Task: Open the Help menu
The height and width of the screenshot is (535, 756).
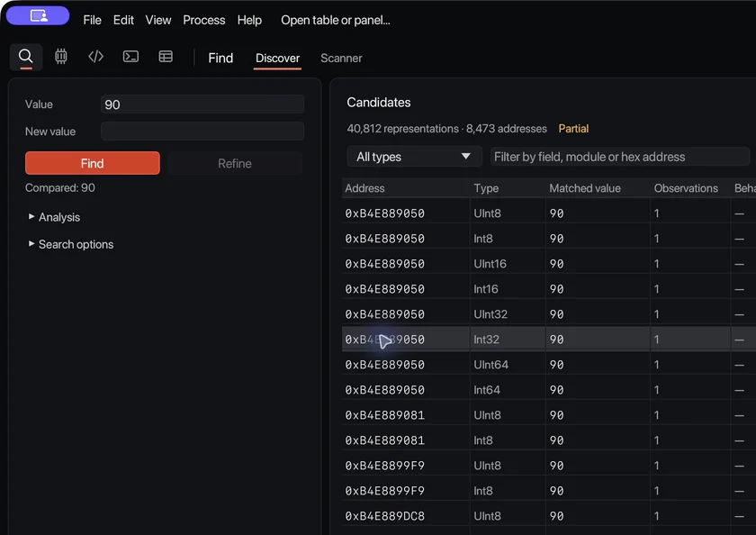Action: pos(249,20)
